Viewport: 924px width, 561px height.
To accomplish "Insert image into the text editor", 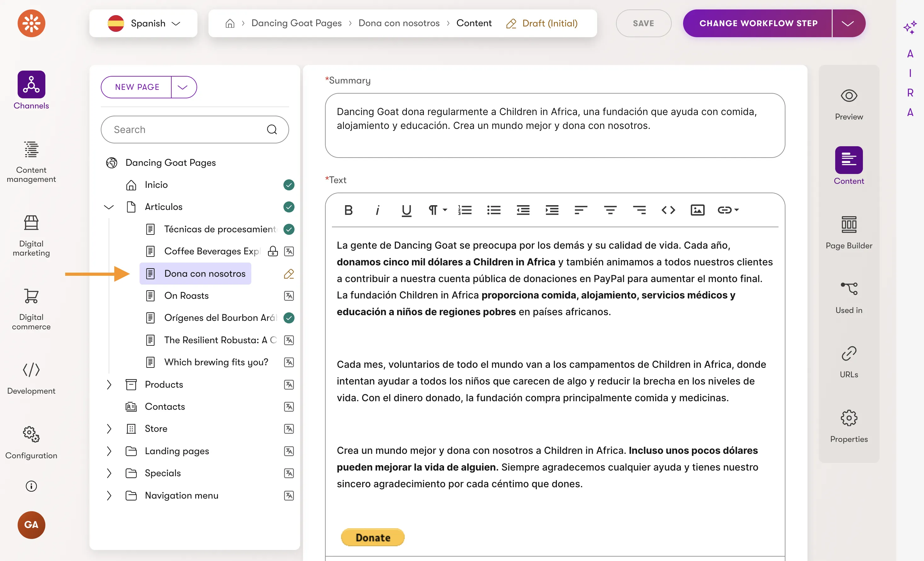I will (x=698, y=210).
